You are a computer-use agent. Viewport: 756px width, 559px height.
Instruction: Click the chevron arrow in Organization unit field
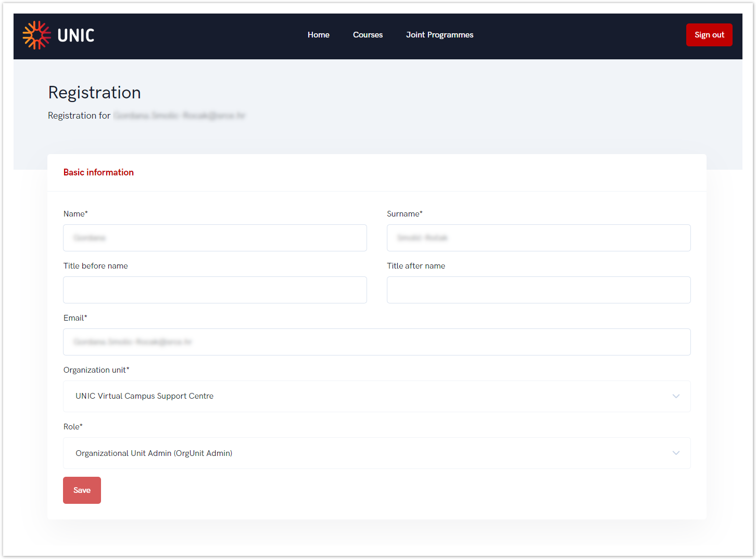coord(676,396)
